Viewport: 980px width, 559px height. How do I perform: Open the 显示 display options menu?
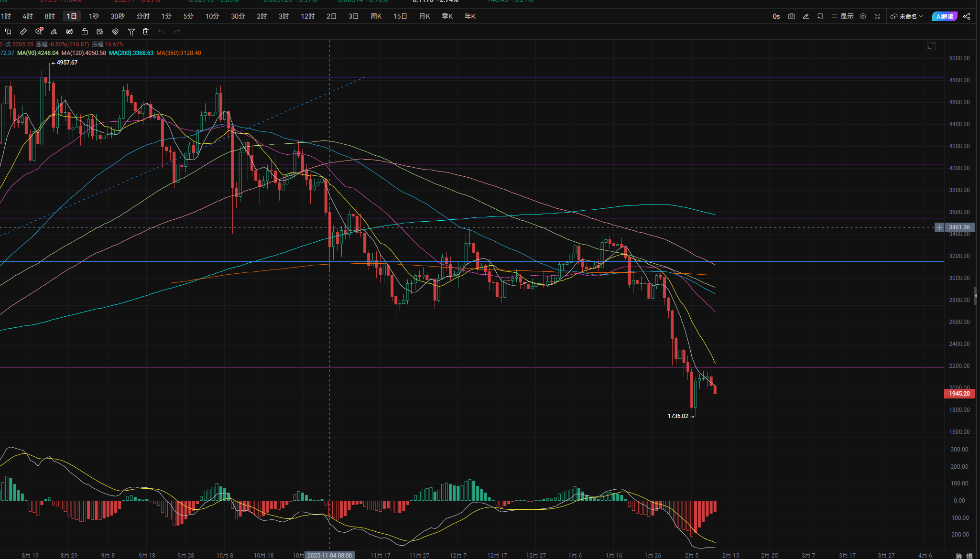point(843,16)
